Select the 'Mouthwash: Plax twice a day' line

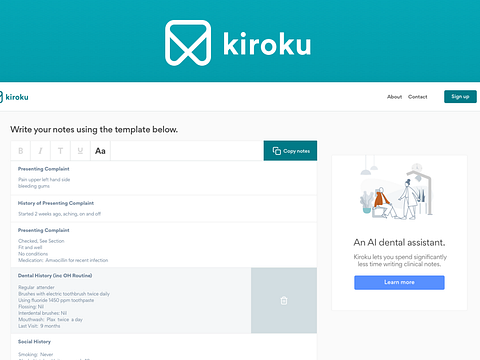click(x=50, y=320)
